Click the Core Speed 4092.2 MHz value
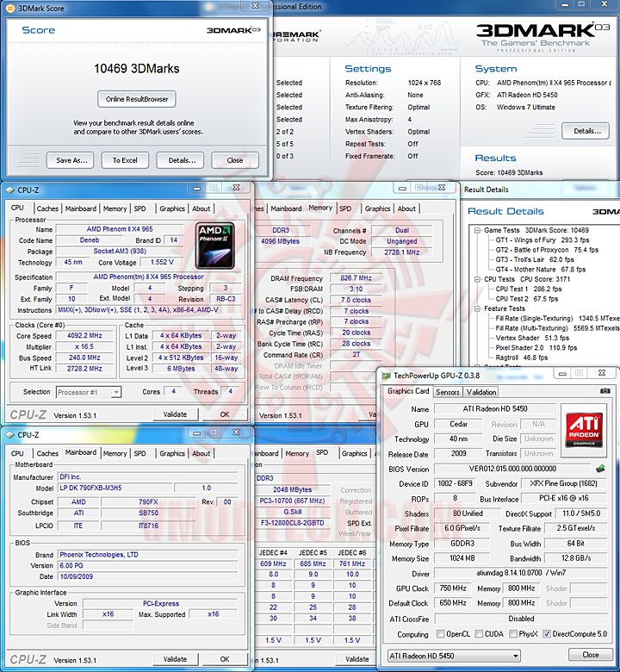Viewport: 620px width, 672px height. 85,336
